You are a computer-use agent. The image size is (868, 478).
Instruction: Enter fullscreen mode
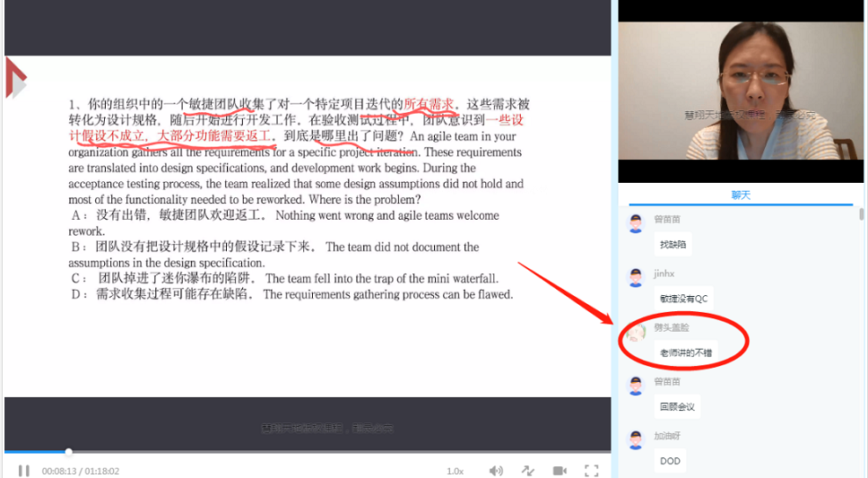(592, 470)
